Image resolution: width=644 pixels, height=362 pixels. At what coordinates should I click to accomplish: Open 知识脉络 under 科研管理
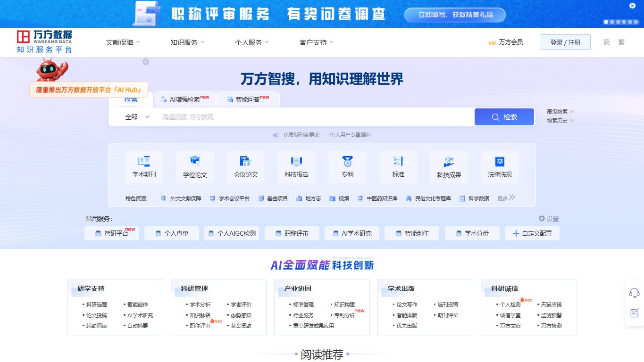point(200,315)
